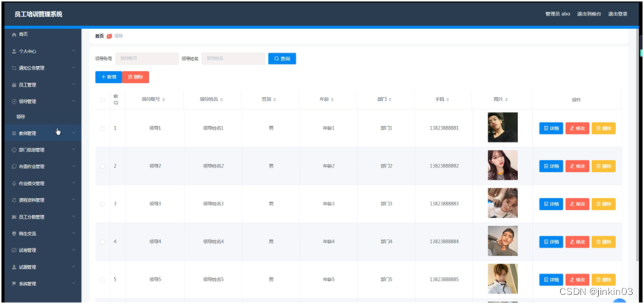Click the microphone icon beside 作业提交管理
Image resolution: width=644 pixels, height=304 pixels.
coord(14,184)
